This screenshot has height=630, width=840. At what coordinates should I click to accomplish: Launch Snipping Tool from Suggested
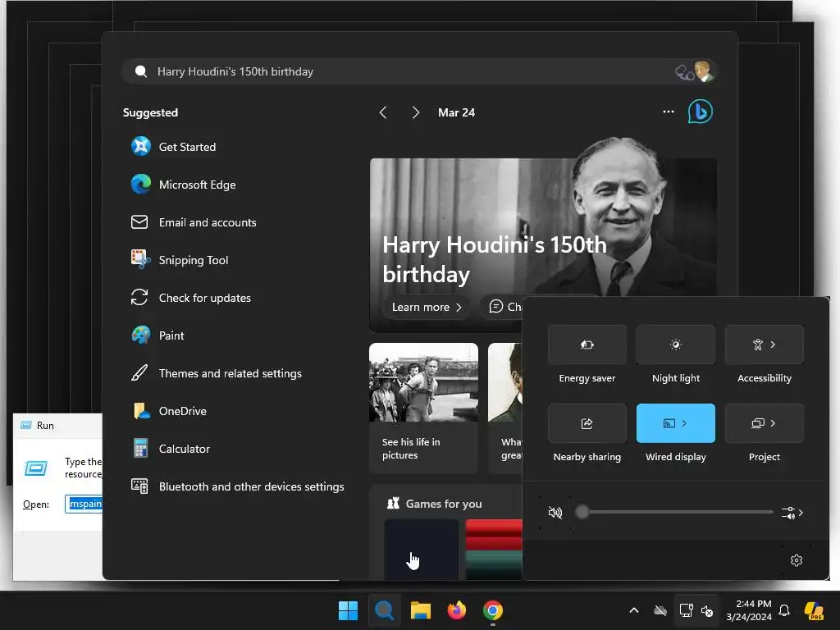tap(180, 260)
